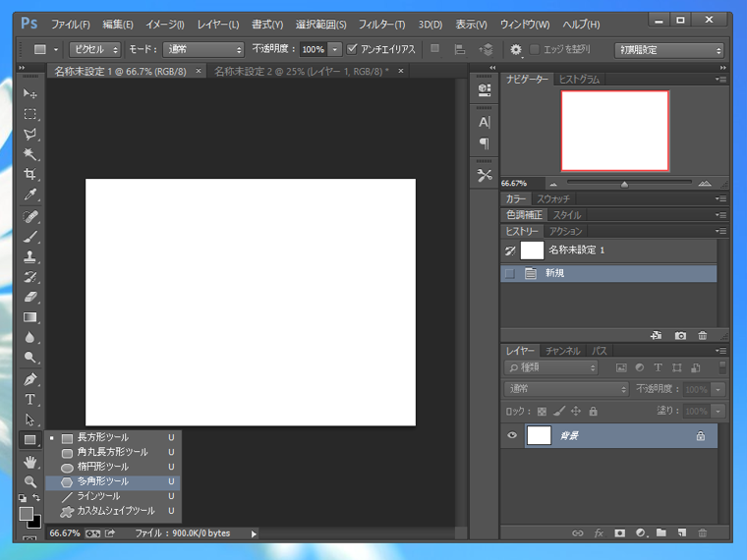The height and width of the screenshot is (560, 747).
Task: Open layer style fx menu
Action: coord(599,532)
